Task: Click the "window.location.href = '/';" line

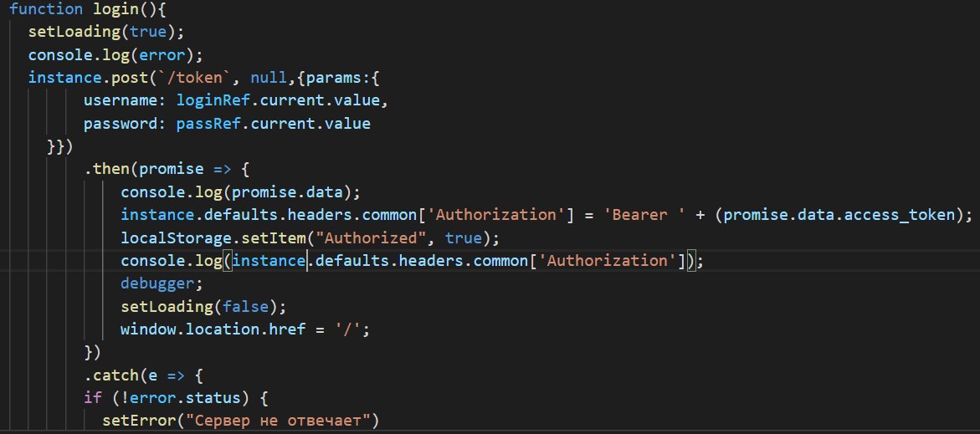Action: pyautogui.click(x=245, y=329)
